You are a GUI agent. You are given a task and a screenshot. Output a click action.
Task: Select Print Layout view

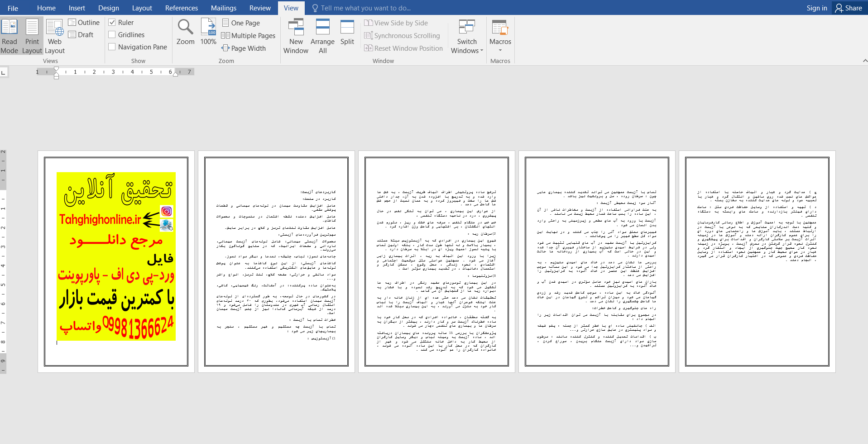[32, 36]
